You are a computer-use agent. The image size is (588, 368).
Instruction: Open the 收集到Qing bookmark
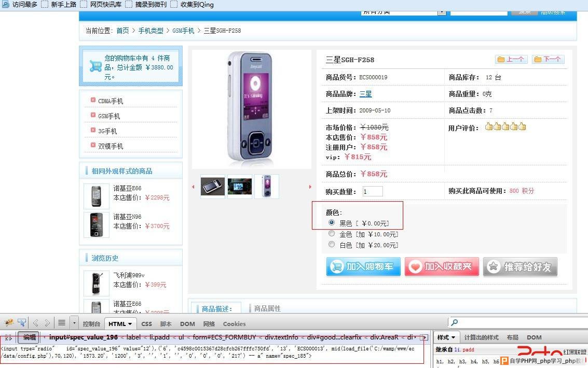pos(192,5)
